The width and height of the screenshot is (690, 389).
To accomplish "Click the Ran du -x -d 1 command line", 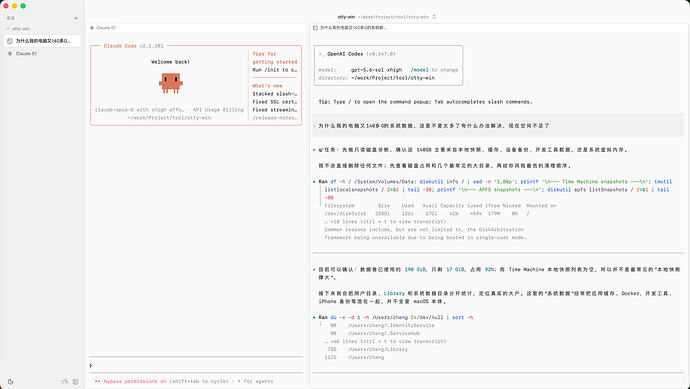I will 396,318.
